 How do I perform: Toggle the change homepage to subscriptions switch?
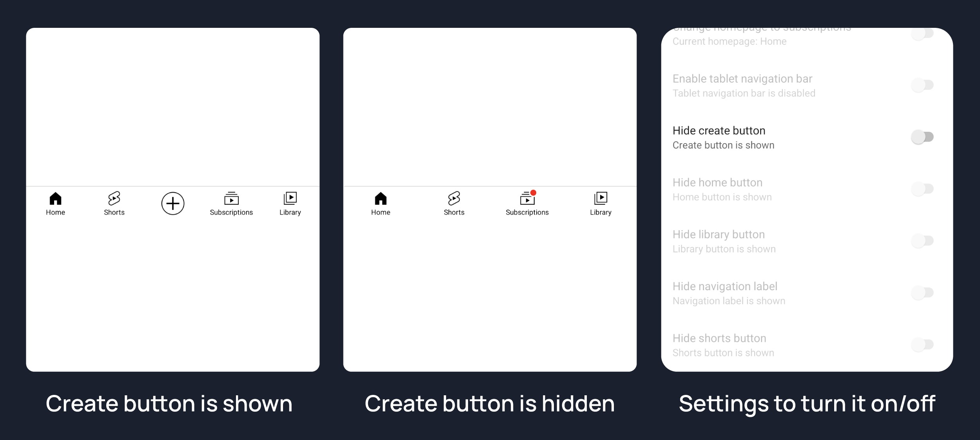click(922, 33)
